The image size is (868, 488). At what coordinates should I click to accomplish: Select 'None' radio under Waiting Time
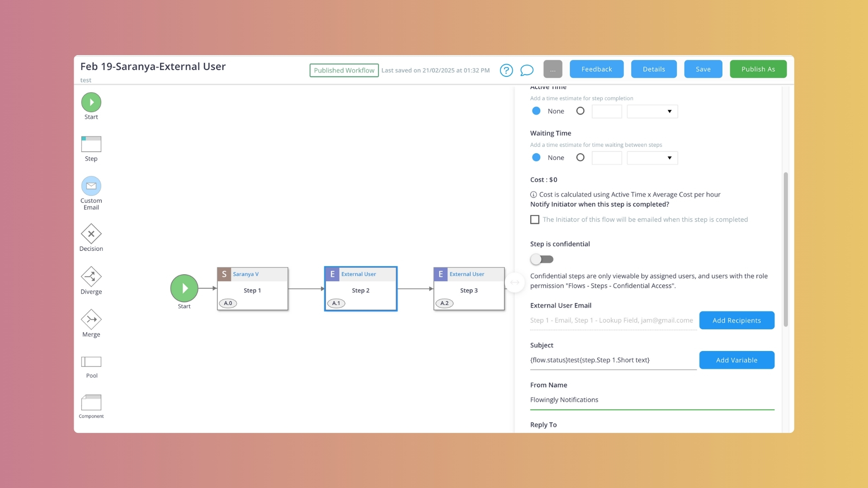tap(536, 157)
